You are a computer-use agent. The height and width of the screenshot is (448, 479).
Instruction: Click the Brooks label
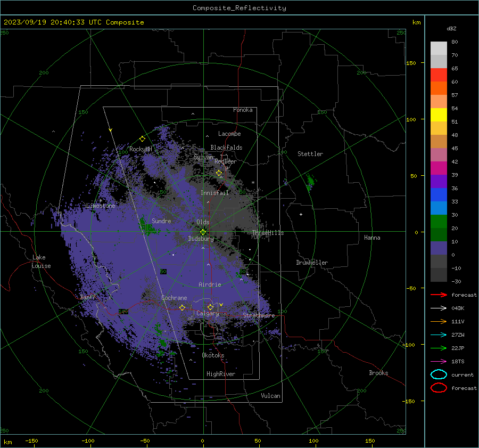[x=378, y=373]
